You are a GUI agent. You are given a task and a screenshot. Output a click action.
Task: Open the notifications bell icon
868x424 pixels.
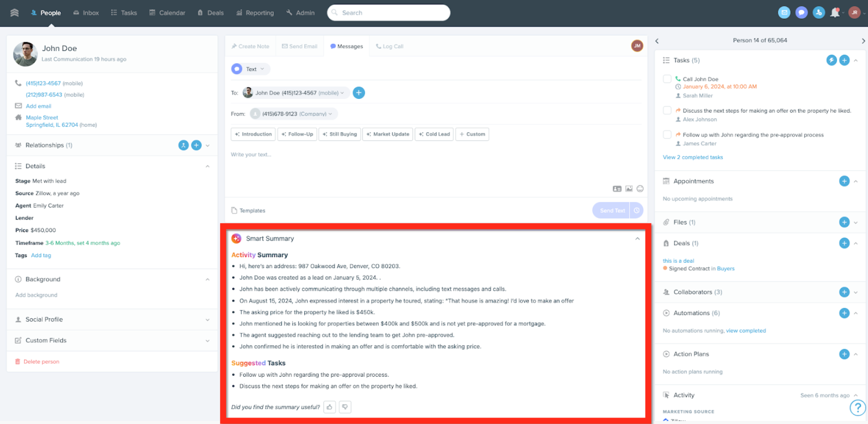tap(835, 13)
